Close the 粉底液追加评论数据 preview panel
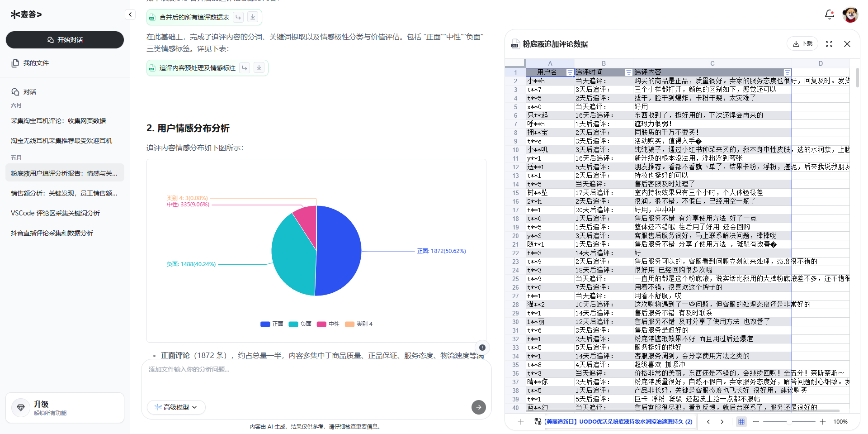The height and width of the screenshot is (434, 868). (847, 44)
